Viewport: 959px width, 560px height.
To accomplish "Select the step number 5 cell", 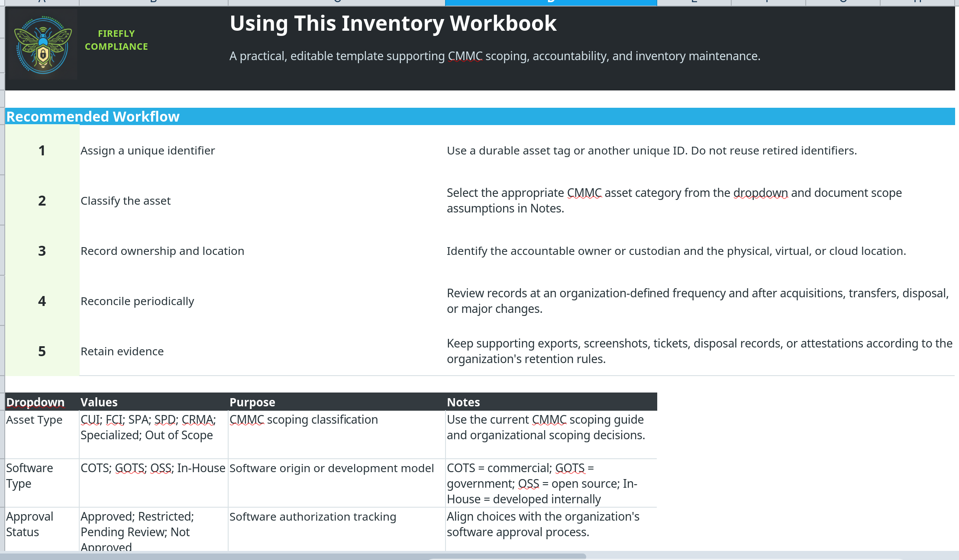I will tap(42, 351).
